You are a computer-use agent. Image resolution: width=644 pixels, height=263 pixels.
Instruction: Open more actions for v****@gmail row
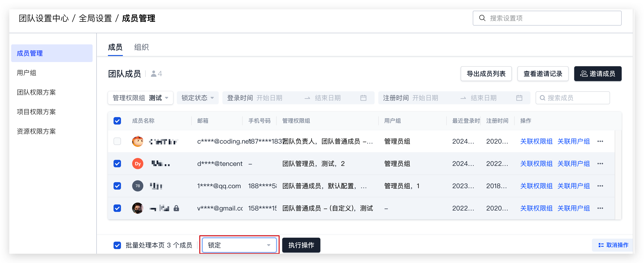click(600, 208)
